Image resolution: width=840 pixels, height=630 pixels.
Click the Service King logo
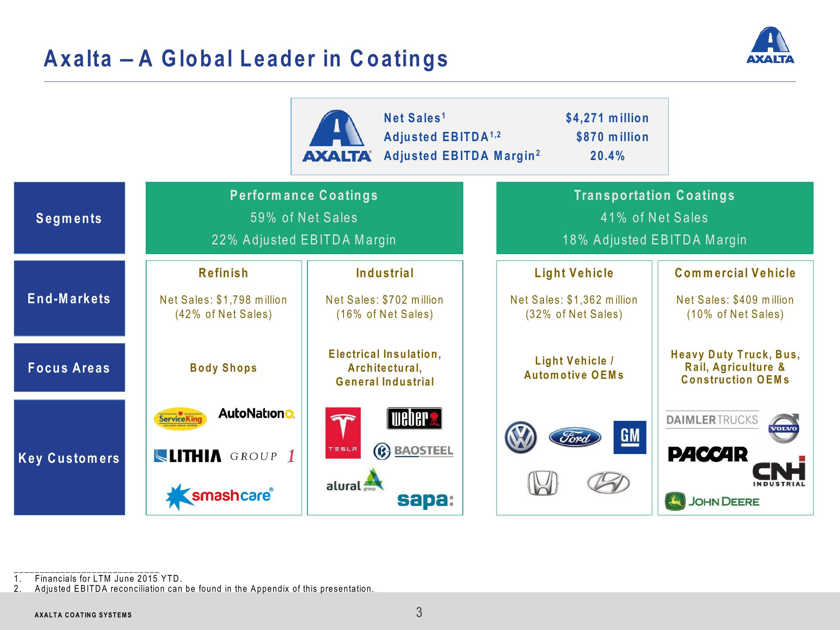[181, 419]
